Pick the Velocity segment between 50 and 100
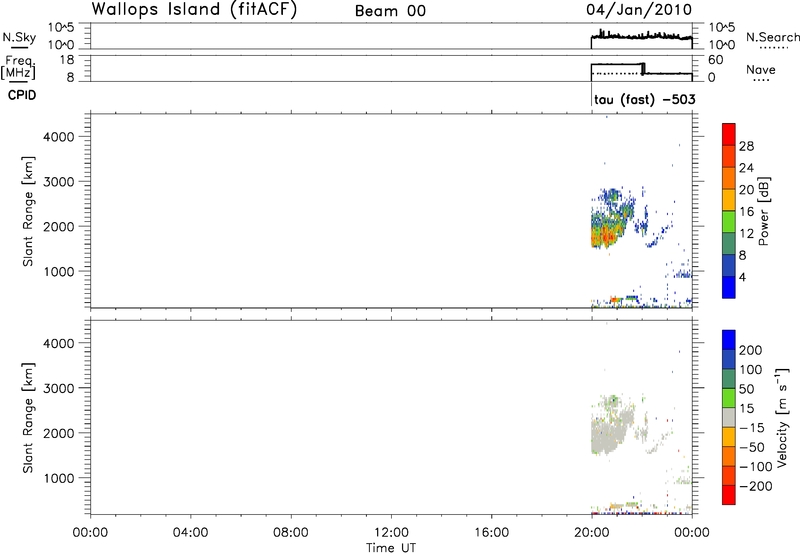Screen dimensions: 800x554 [x=729, y=379]
